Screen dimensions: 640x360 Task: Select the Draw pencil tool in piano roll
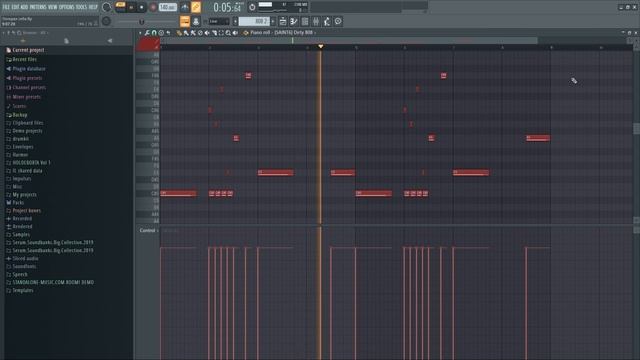coord(179,33)
